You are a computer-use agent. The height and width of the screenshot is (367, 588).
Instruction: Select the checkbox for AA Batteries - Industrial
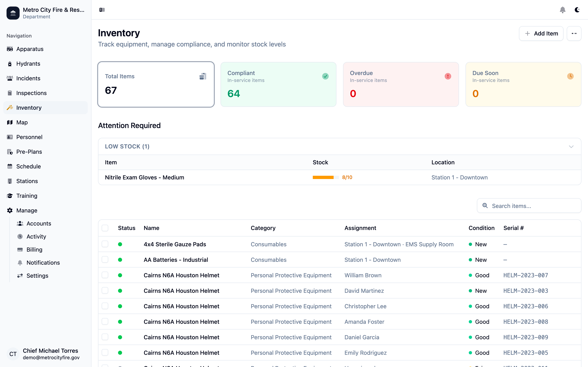tap(105, 260)
